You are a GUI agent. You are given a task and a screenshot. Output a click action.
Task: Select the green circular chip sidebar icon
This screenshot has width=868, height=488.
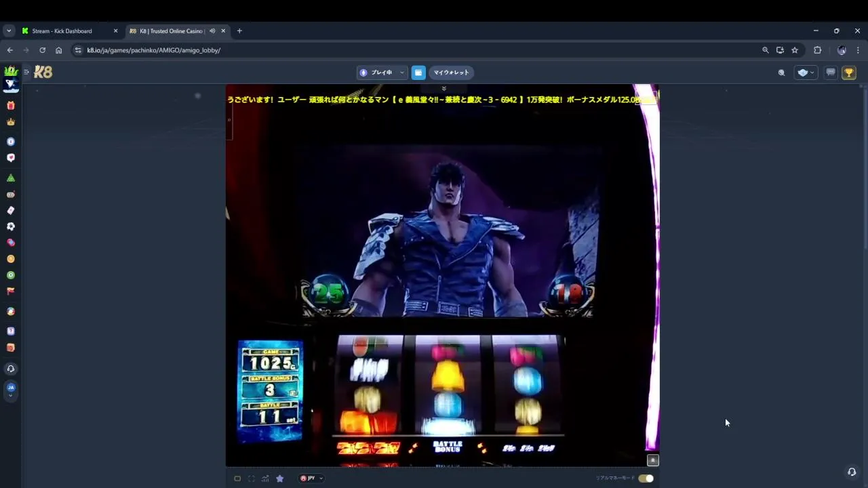pos(10,275)
